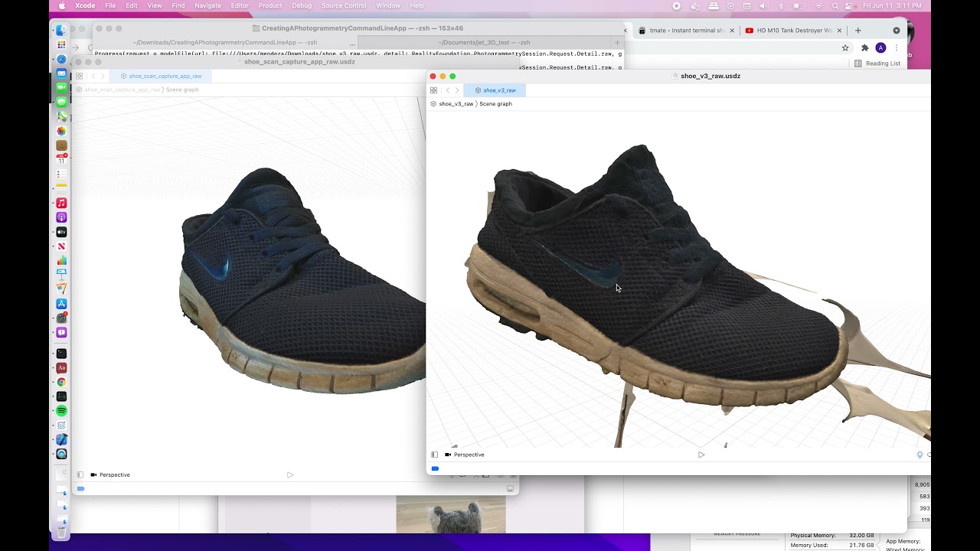Screen dimensions: 980x551
Task: Open related items grid in shoe_scan_capture window
Action: (79, 77)
